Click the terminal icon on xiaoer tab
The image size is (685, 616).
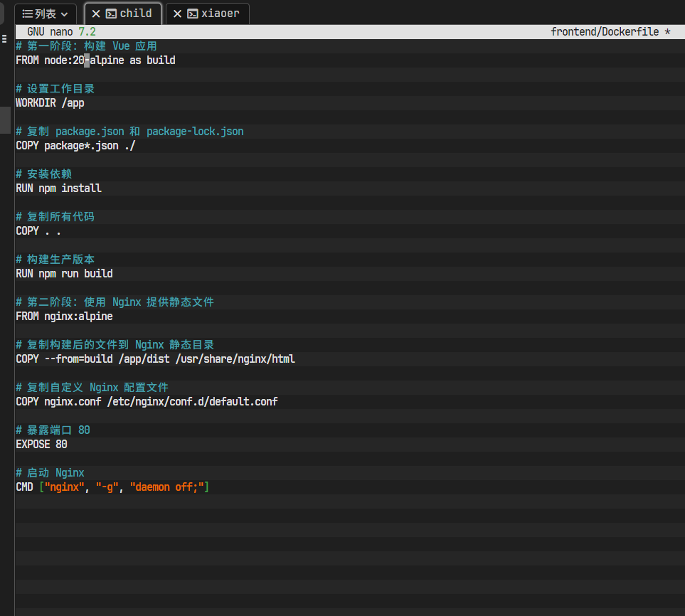click(193, 14)
